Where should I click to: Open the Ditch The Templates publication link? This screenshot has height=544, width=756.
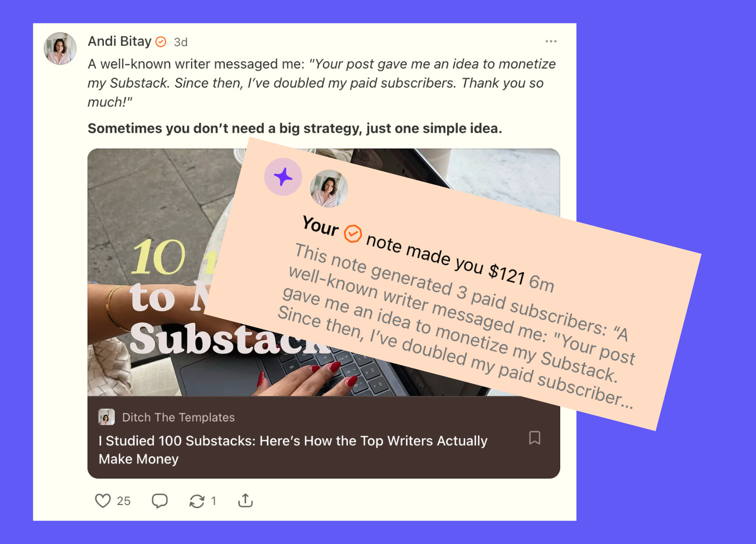point(178,417)
